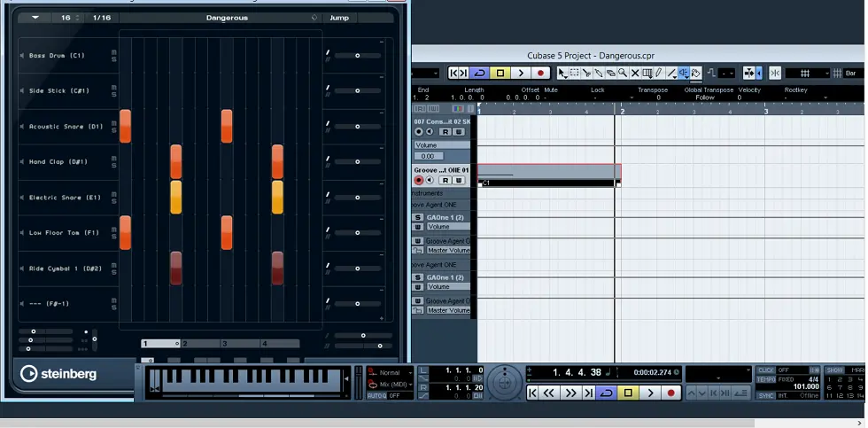Click Stop in the top toolbar
Image resolution: width=868 pixels, height=428 pixels.
[x=500, y=73]
